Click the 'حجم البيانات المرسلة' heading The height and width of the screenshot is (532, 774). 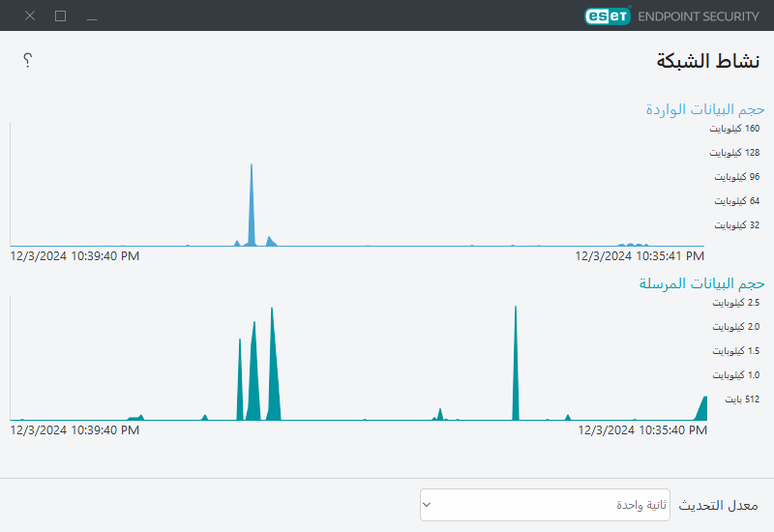point(702,283)
